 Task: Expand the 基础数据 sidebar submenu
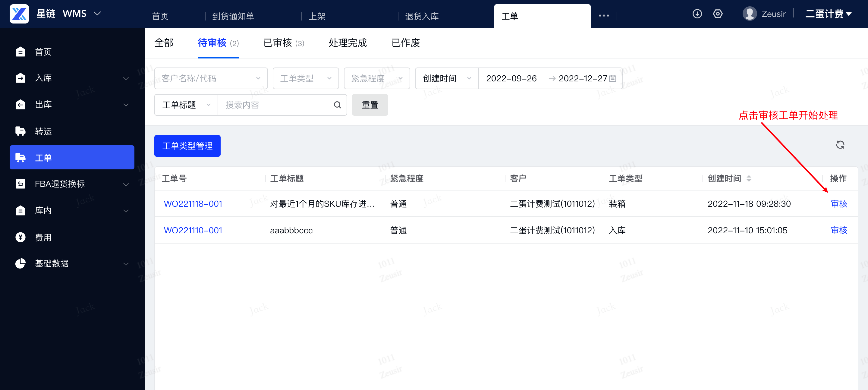coord(126,264)
